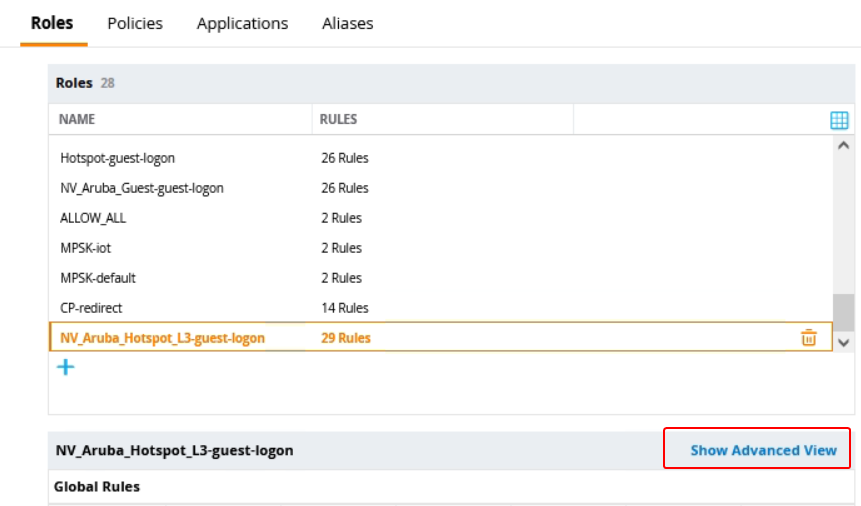Open the Aliases tab
861x506 pixels.
click(x=347, y=23)
